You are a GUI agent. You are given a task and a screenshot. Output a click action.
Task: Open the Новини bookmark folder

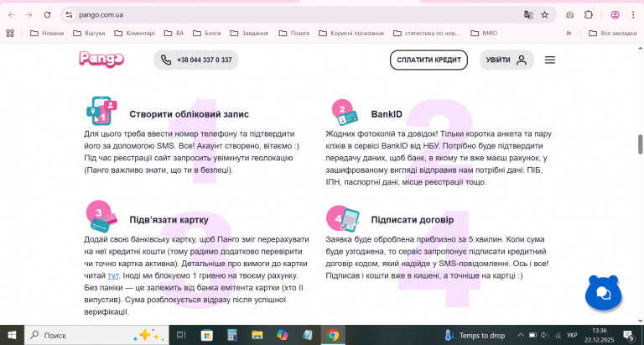tap(47, 34)
